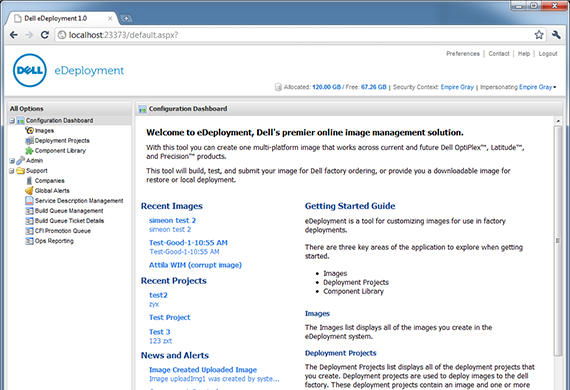Viewport: 570px width, 390px height.
Task: Click the Dell logo
Action: coord(30,70)
